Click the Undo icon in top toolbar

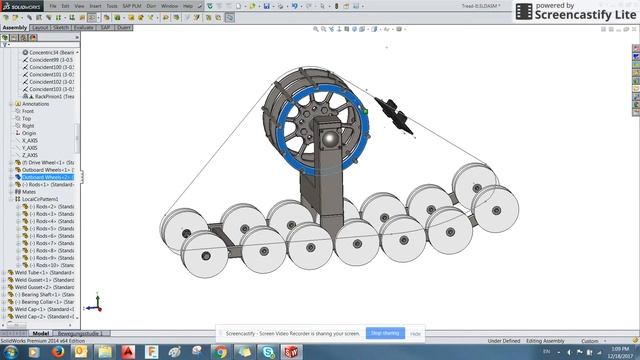tap(294, 6)
